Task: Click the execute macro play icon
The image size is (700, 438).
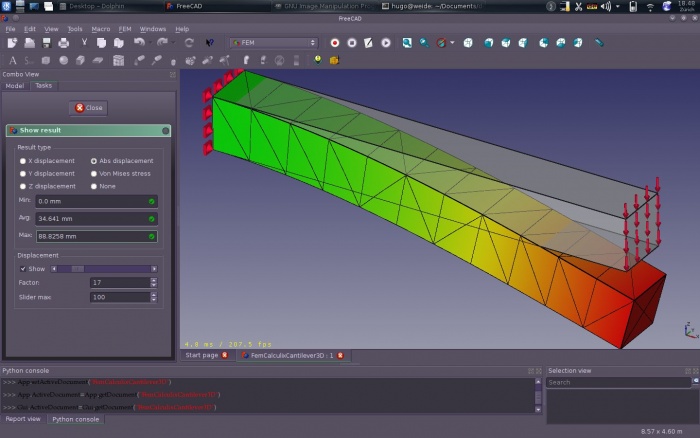Action: coord(386,43)
